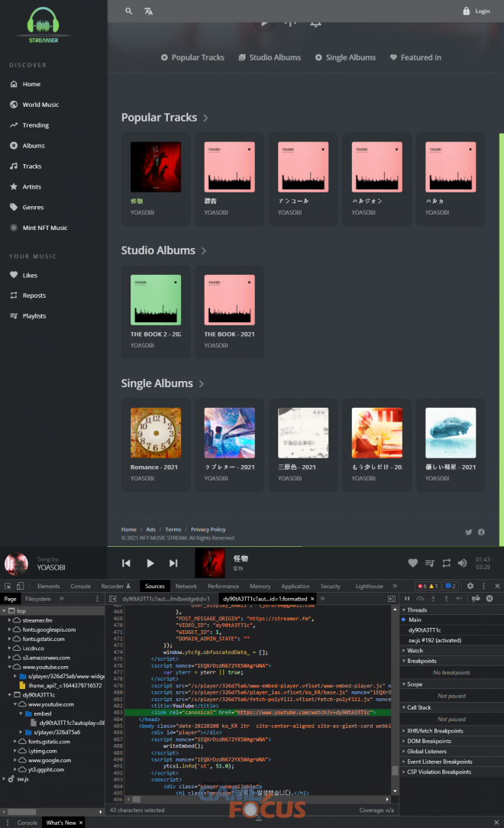
Task: Expand Studio Albums section via chevron
Action: pos(204,251)
